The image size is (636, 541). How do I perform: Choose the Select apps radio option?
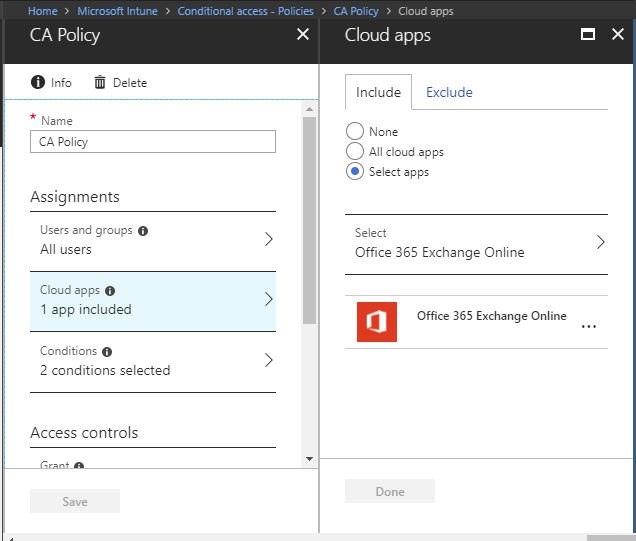pyautogui.click(x=355, y=171)
